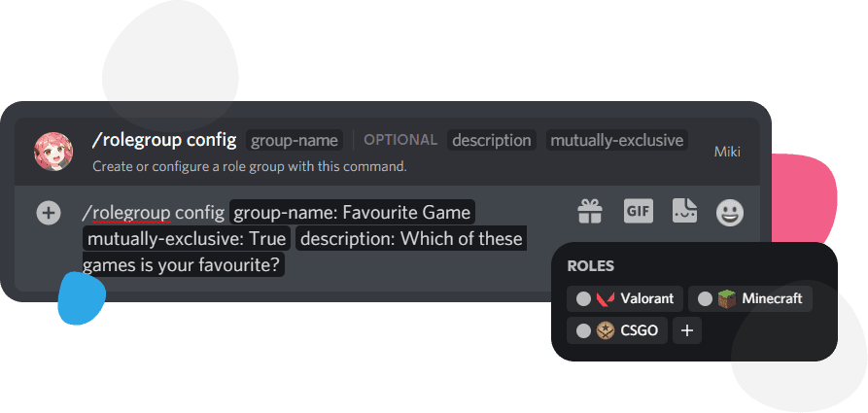Toggle the Minecraft role color dot
Image resolution: width=868 pixels, height=413 pixels.
click(705, 298)
